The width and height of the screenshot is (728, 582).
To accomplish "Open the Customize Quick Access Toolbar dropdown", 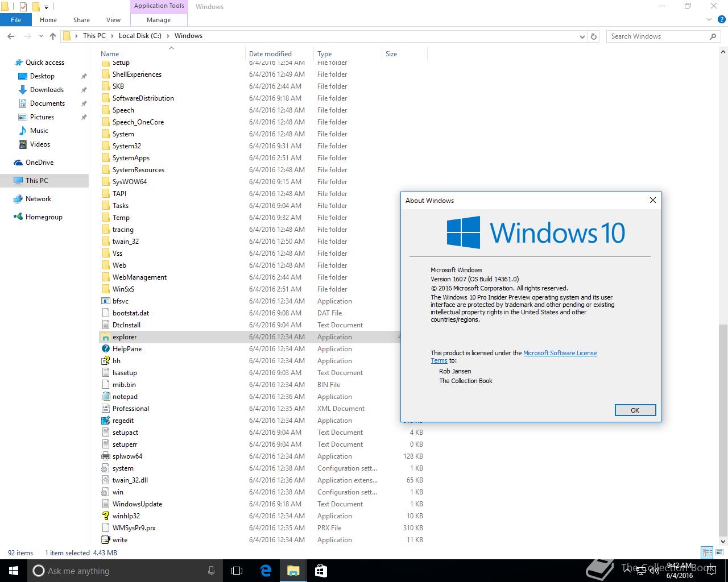I will [x=47, y=7].
